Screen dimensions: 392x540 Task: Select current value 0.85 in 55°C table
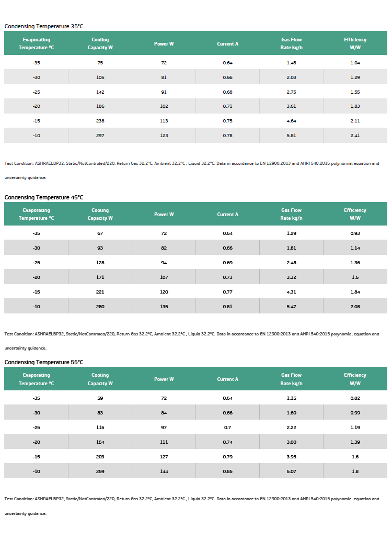[228, 471]
